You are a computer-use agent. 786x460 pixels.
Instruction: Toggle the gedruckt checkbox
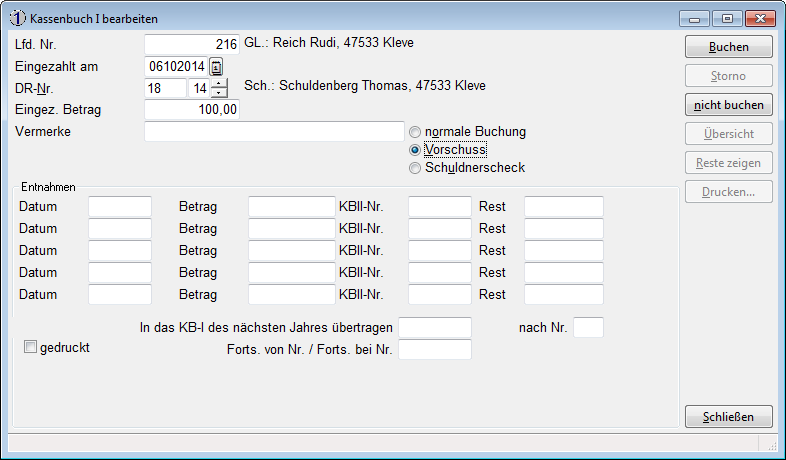coord(30,348)
